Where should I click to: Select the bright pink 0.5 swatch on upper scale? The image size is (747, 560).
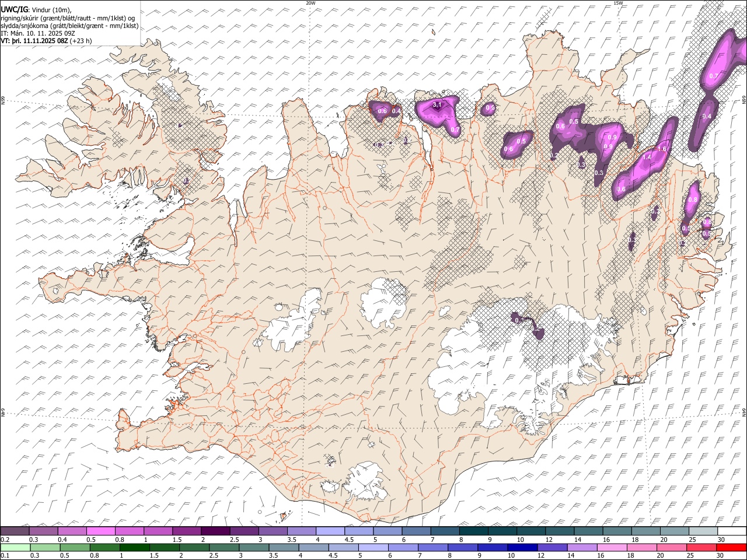tap(101, 531)
